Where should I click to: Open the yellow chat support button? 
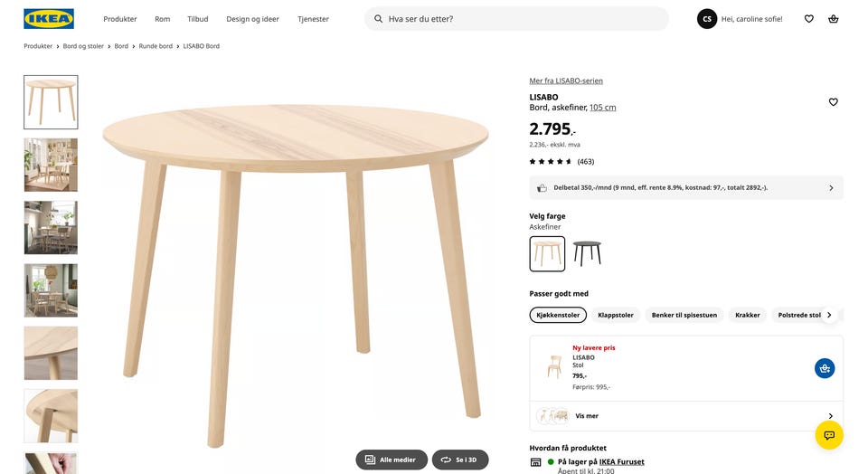(829, 435)
